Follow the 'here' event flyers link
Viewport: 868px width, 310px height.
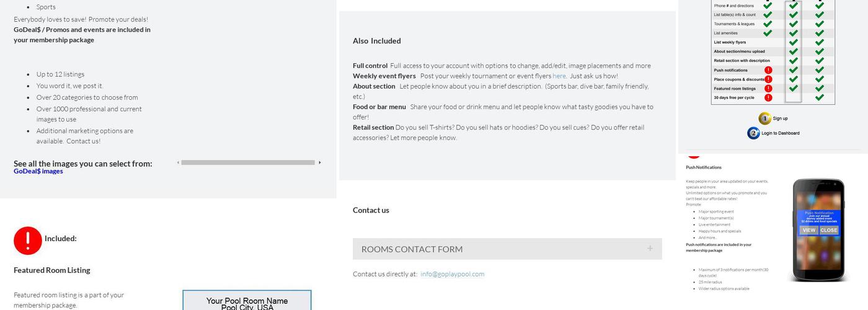559,76
